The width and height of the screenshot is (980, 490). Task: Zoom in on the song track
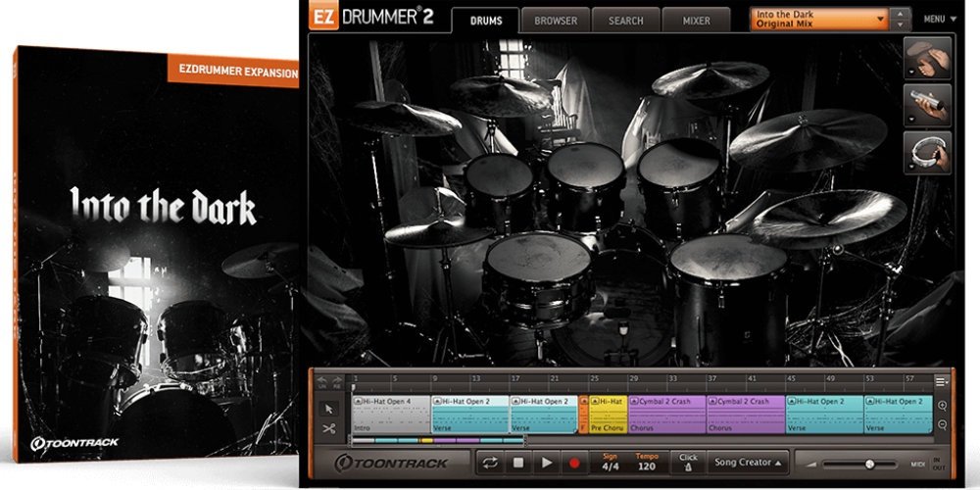coord(942,406)
